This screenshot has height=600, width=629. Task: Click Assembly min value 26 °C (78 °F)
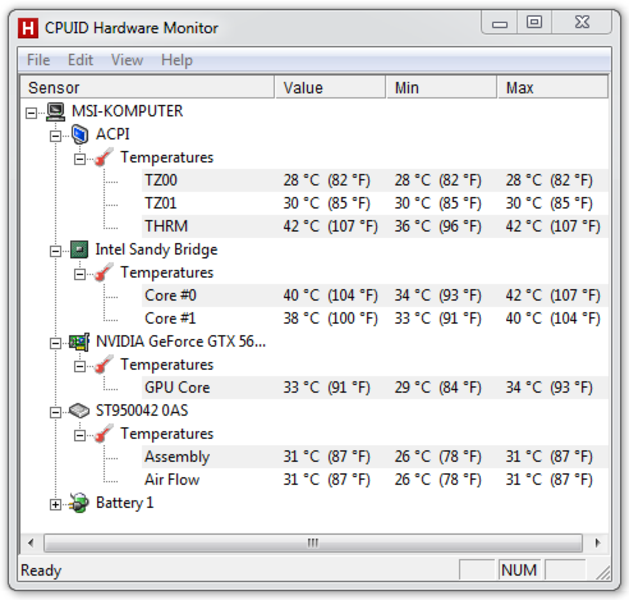click(438, 457)
